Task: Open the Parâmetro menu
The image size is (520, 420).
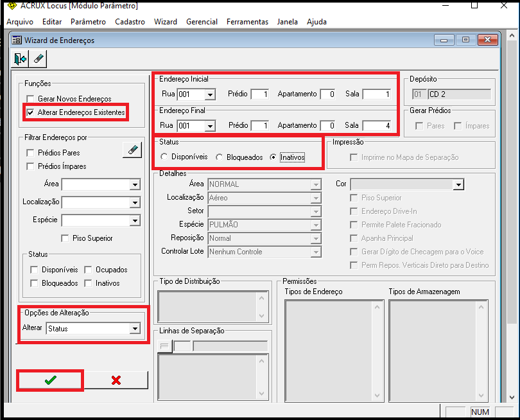Action: (x=88, y=22)
